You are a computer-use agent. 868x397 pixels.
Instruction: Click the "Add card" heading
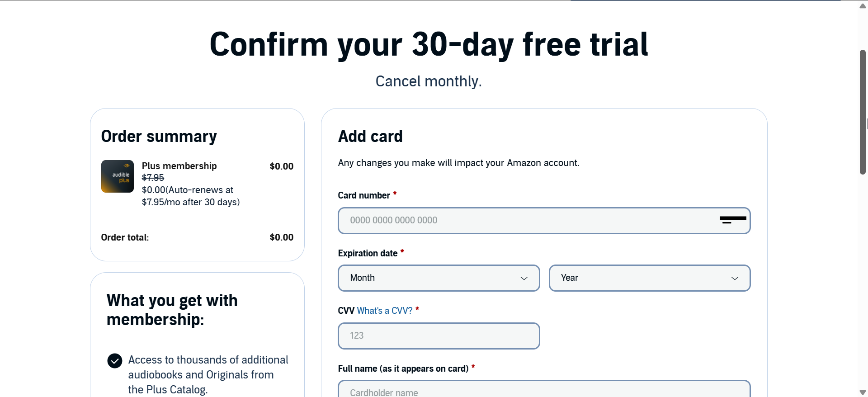(370, 136)
